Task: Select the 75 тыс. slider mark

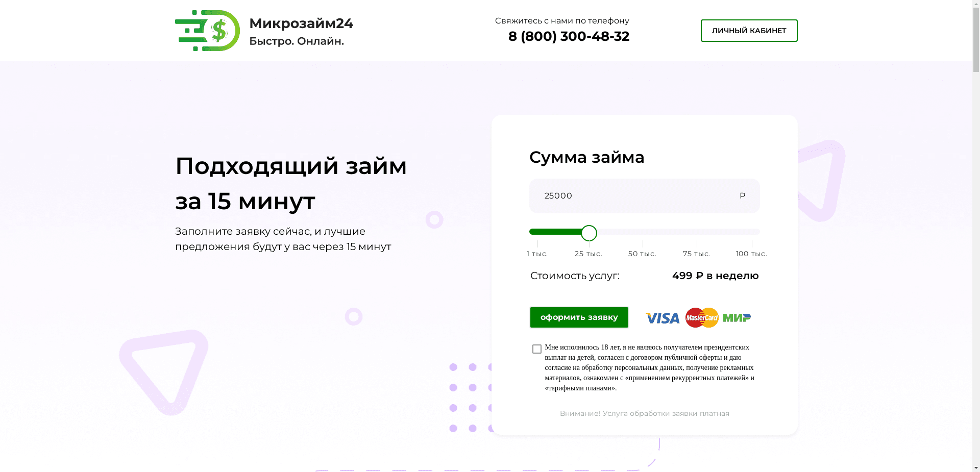Action: coord(697,254)
